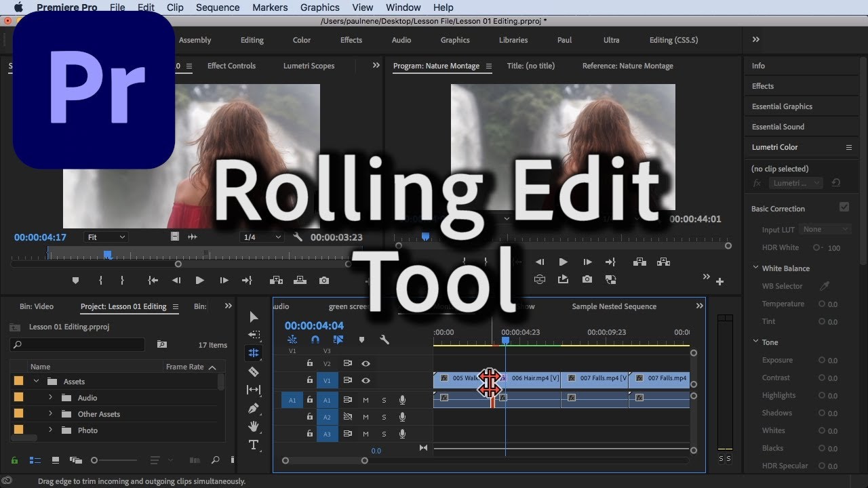Solo track A2
The width and height of the screenshot is (868, 488).
point(384,417)
